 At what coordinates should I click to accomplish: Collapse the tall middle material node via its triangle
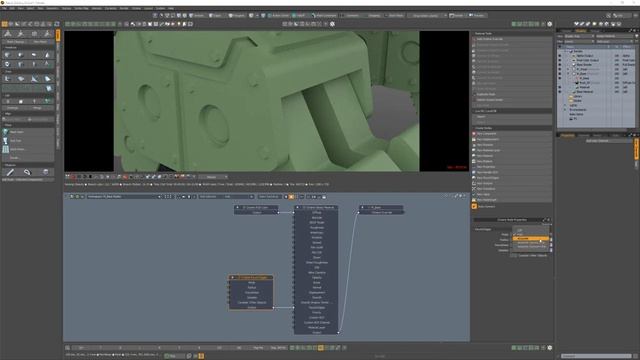click(x=298, y=208)
